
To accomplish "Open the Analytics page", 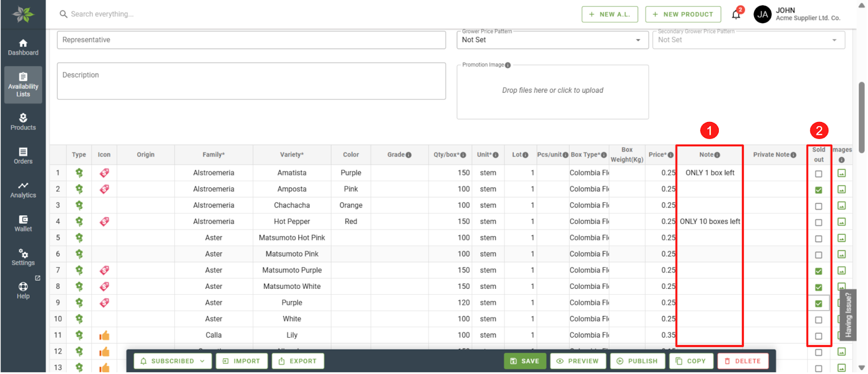I will pos(23,190).
